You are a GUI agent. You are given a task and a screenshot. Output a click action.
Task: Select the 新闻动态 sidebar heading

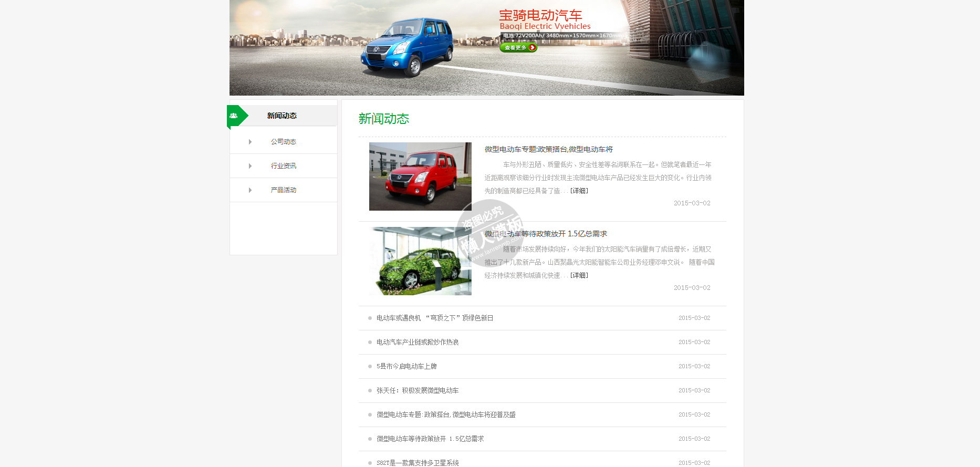point(282,116)
